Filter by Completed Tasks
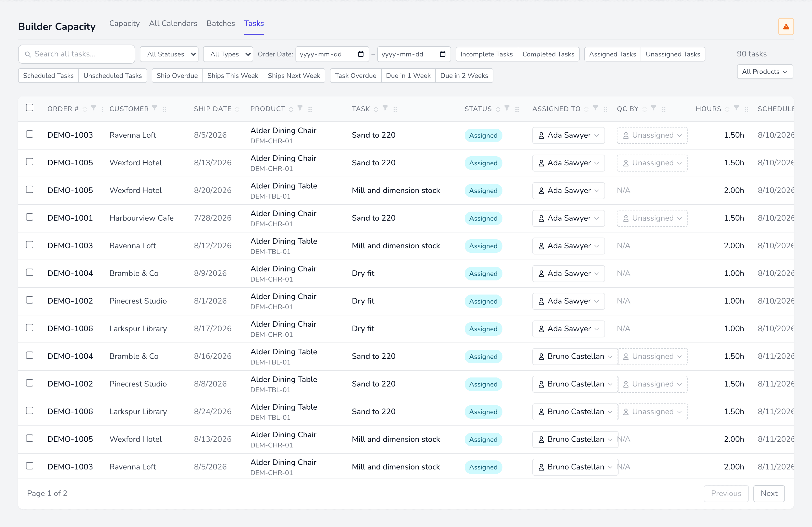The image size is (812, 527). point(548,54)
